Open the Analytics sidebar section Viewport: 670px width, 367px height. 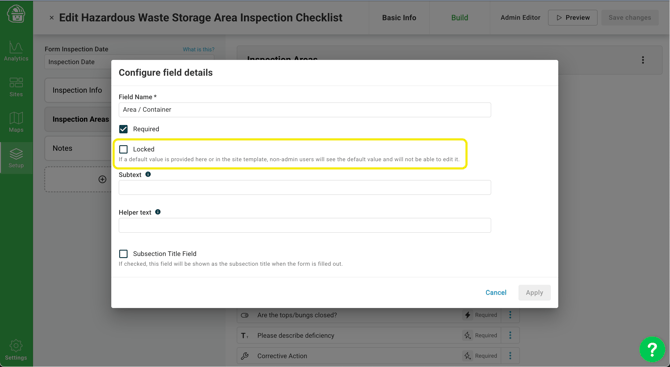16,51
